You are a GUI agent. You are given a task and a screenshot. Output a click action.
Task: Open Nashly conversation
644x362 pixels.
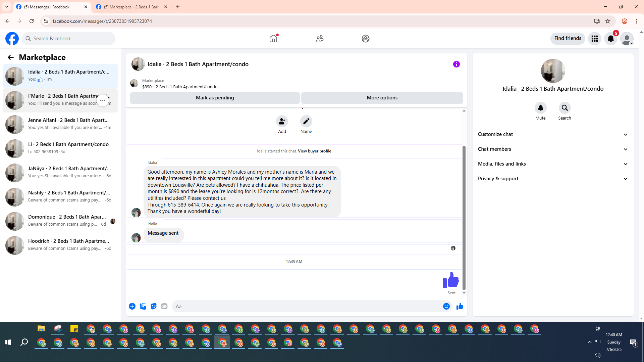[60, 197]
